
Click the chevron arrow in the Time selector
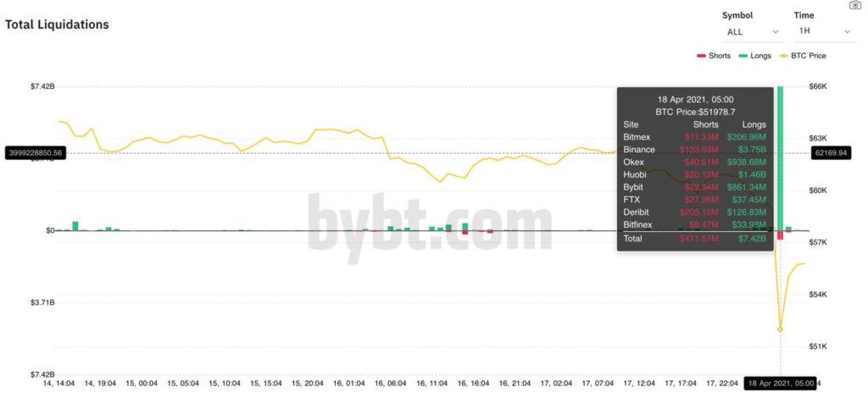click(x=847, y=32)
